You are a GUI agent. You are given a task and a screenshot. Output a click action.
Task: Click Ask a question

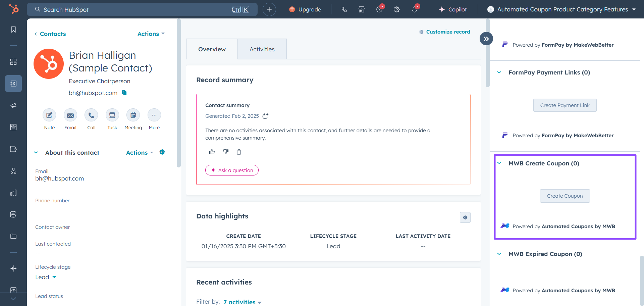(232, 170)
